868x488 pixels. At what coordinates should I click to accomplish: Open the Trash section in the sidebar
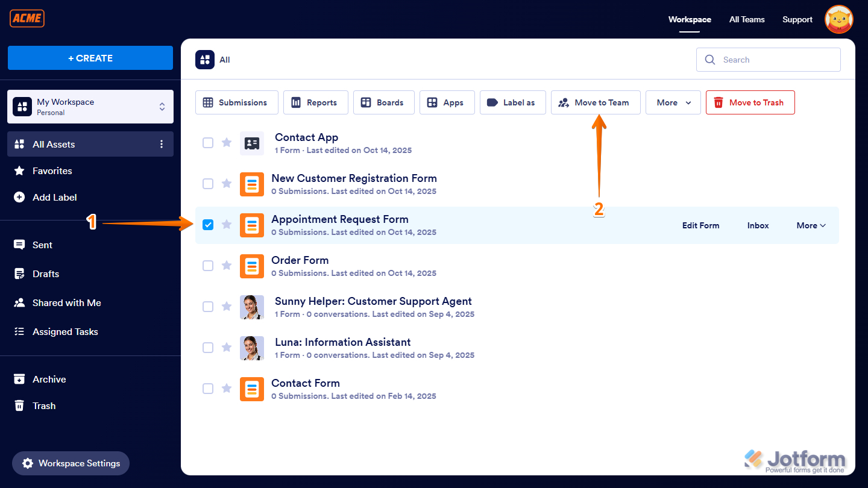click(x=42, y=405)
